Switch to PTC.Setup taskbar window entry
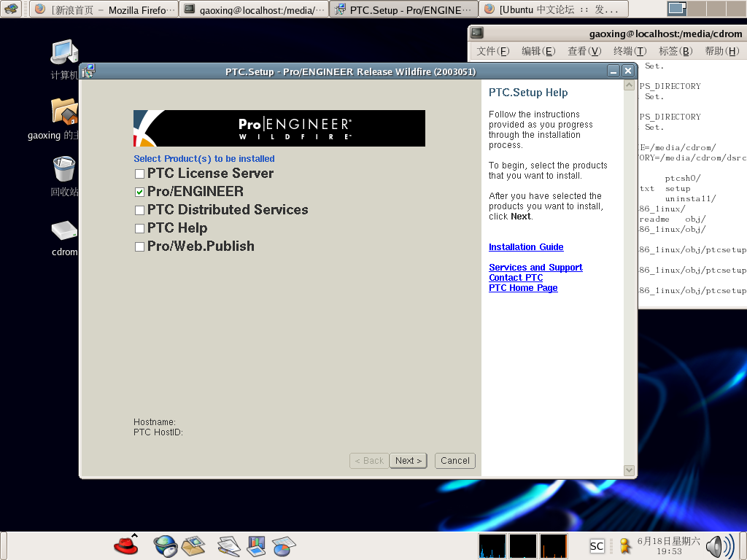 point(403,9)
